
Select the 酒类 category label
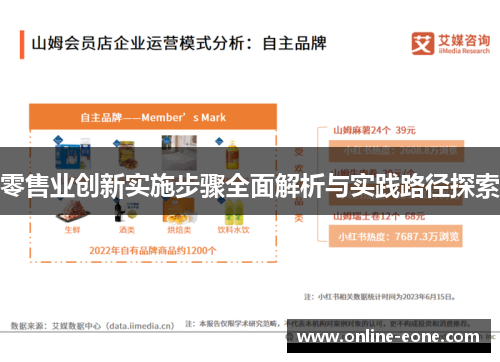127,230
